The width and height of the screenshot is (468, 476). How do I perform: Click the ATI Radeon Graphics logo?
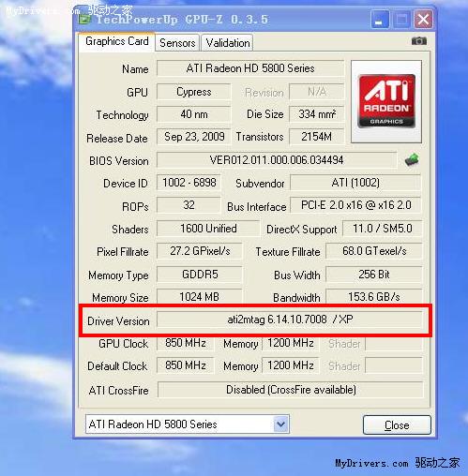tap(386, 101)
